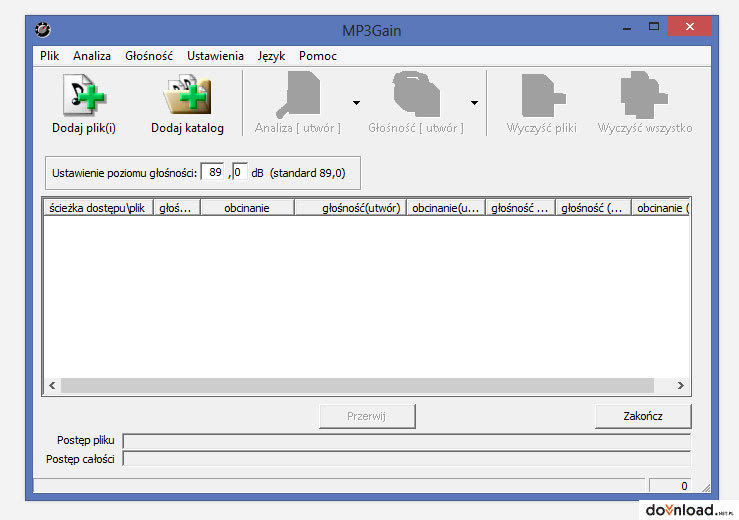This screenshot has height=520, width=739.
Task: Click the Analiza [ utwór ] toolbar icon
Action: 298,95
